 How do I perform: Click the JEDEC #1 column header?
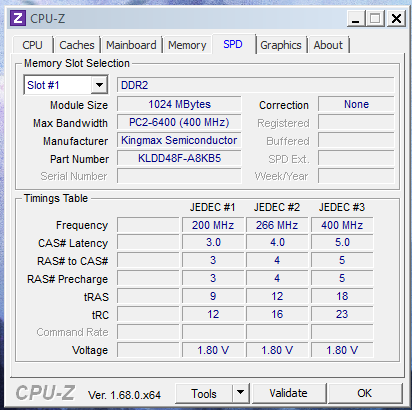[x=213, y=207]
